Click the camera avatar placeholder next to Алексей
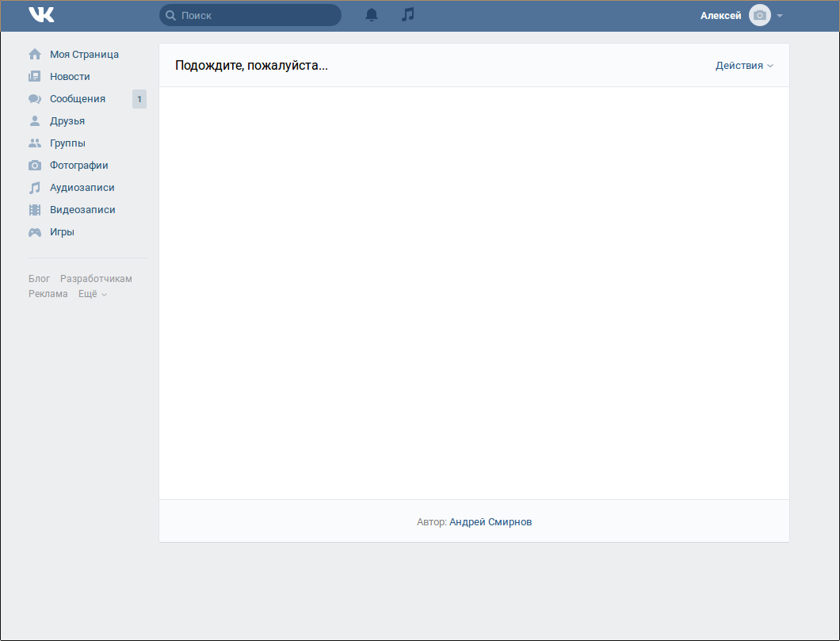This screenshot has width=840, height=641. (x=760, y=16)
